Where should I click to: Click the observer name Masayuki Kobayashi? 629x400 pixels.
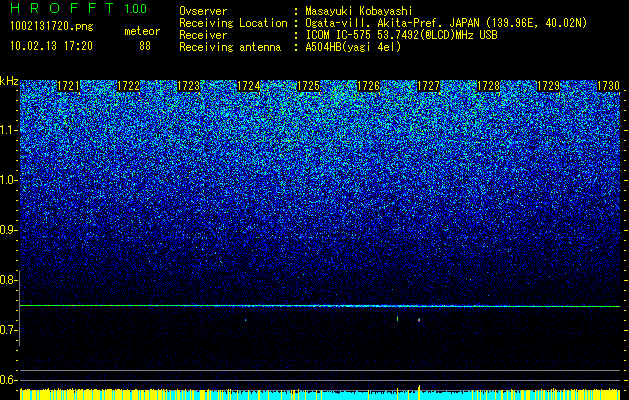(x=359, y=11)
